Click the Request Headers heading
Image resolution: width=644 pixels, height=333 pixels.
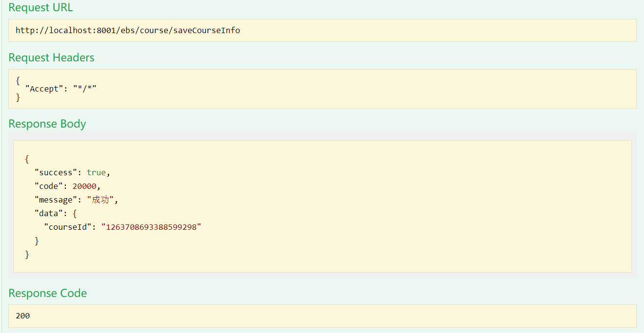tap(51, 57)
